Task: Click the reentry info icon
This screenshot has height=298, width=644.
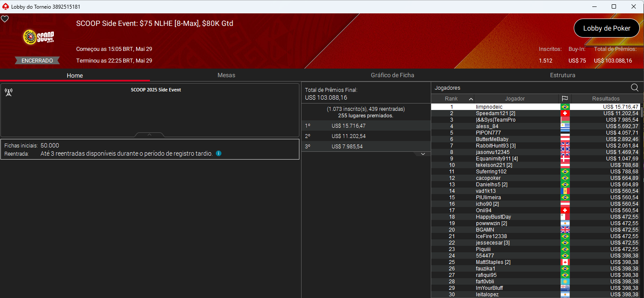Action: point(218,153)
